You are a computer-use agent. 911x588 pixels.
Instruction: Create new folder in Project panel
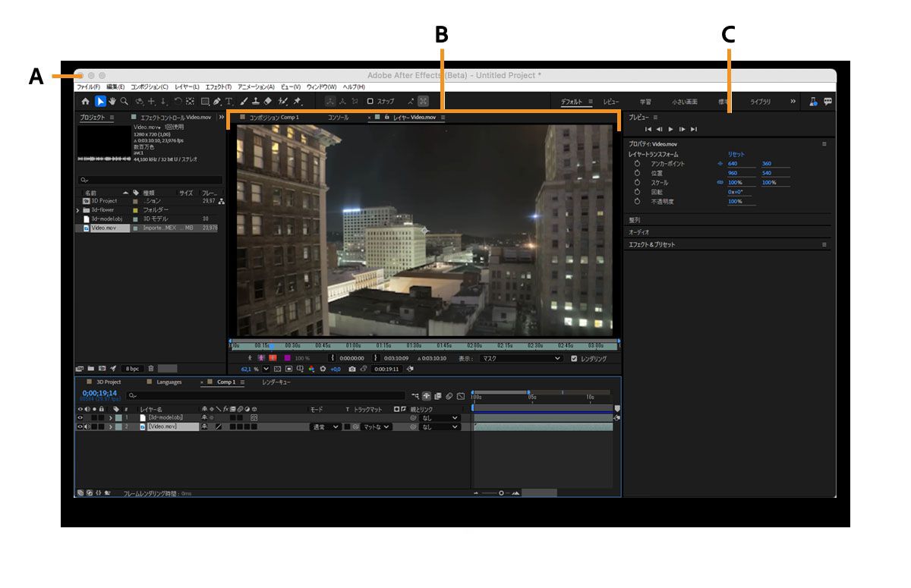click(x=90, y=368)
